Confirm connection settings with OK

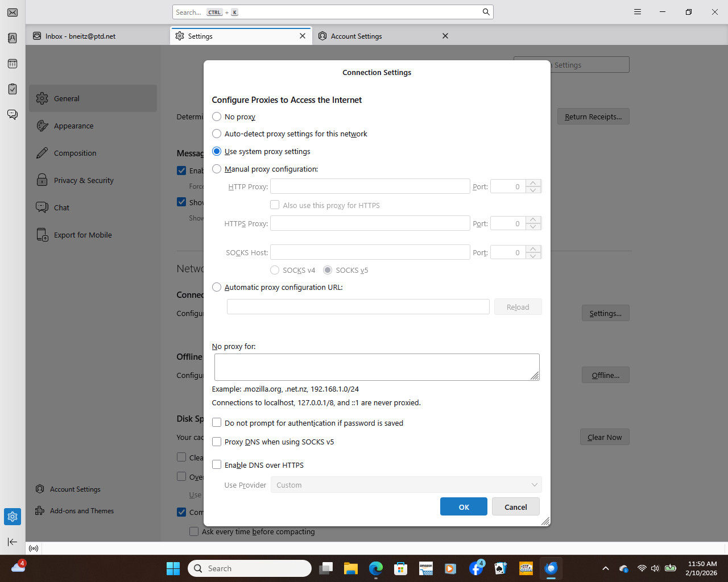tap(464, 506)
